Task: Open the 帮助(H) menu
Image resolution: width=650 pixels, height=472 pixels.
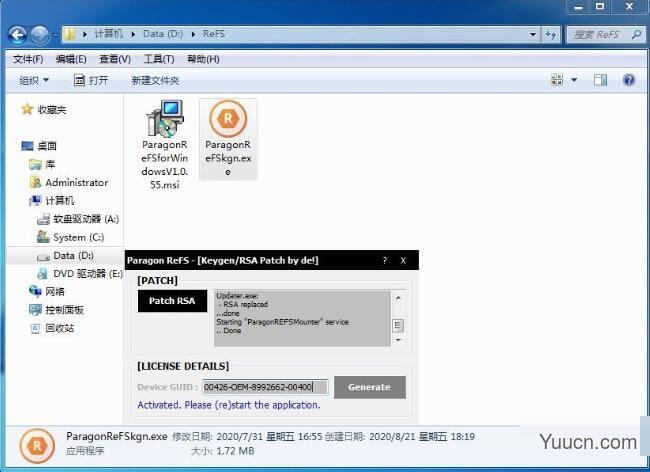Action: click(203, 59)
